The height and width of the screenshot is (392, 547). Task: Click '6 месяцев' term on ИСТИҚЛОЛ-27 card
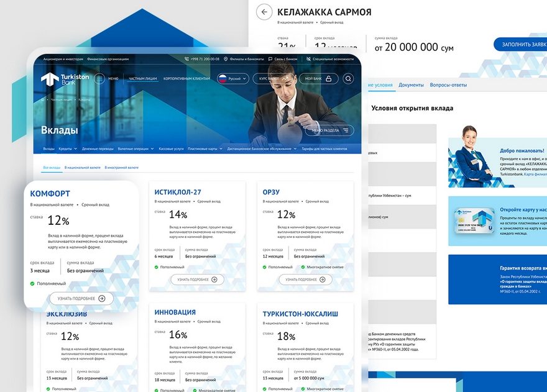pyautogui.click(x=163, y=257)
